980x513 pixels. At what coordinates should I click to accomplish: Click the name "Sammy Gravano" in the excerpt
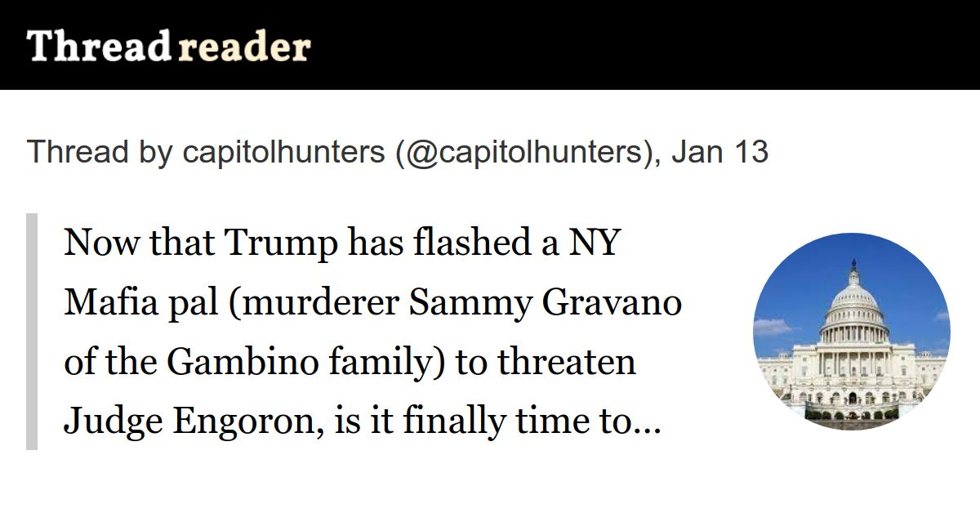pos(545,302)
